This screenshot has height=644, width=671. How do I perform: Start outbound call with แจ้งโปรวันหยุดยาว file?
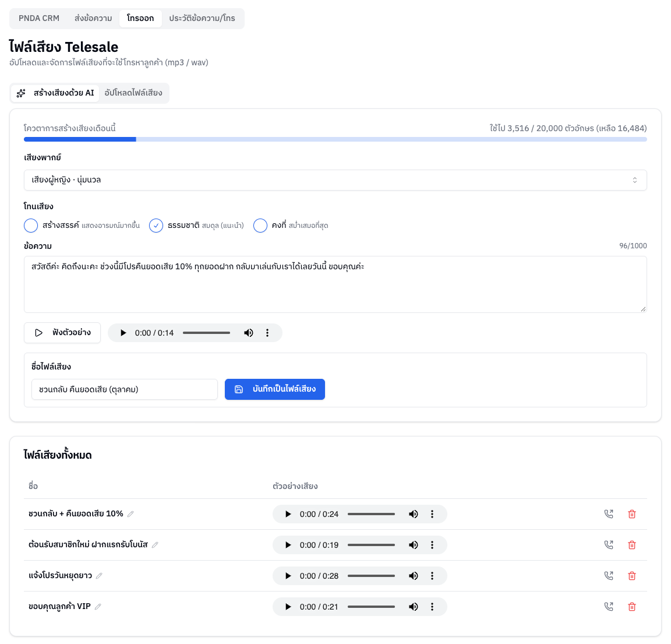click(x=609, y=575)
